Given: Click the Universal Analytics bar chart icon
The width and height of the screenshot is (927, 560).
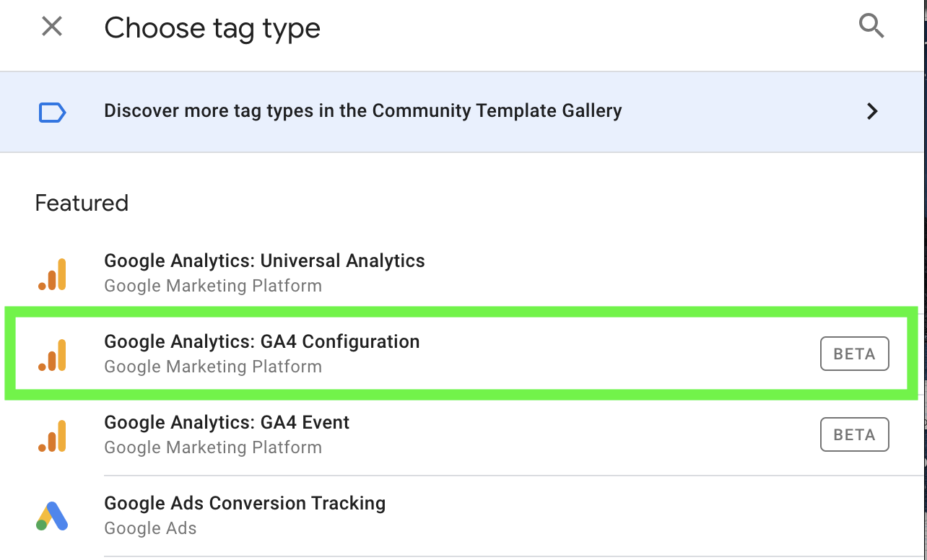Looking at the screenshot, I should 52,274.
